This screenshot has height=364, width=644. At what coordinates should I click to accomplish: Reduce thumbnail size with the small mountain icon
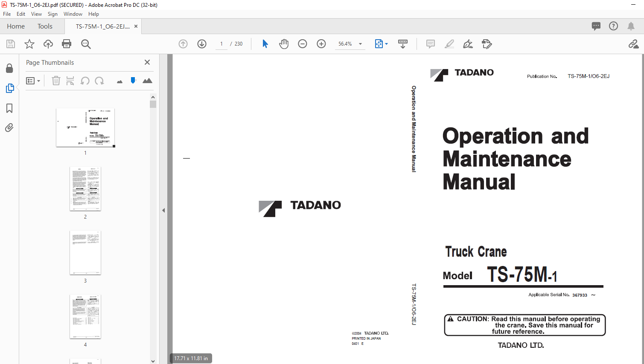coord(119,81)
